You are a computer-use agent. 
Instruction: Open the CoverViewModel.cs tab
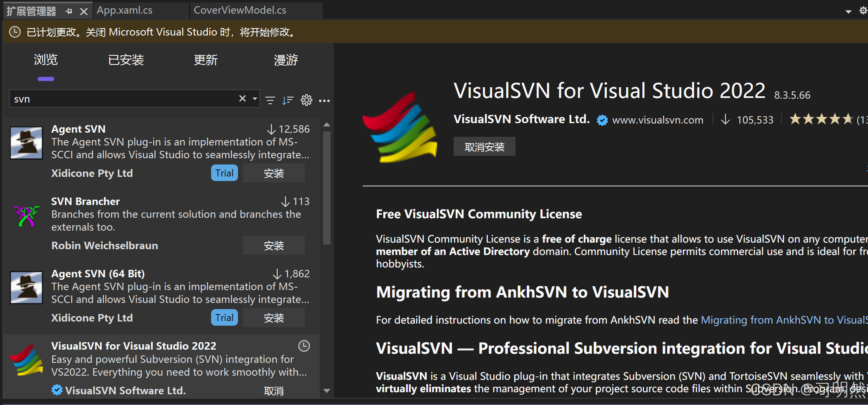(240, 10)
